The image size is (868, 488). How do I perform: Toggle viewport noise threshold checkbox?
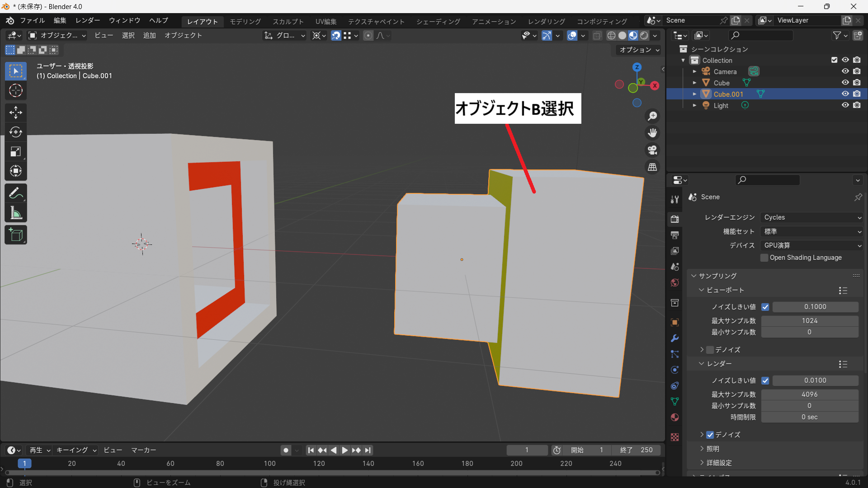pos(765,307)
